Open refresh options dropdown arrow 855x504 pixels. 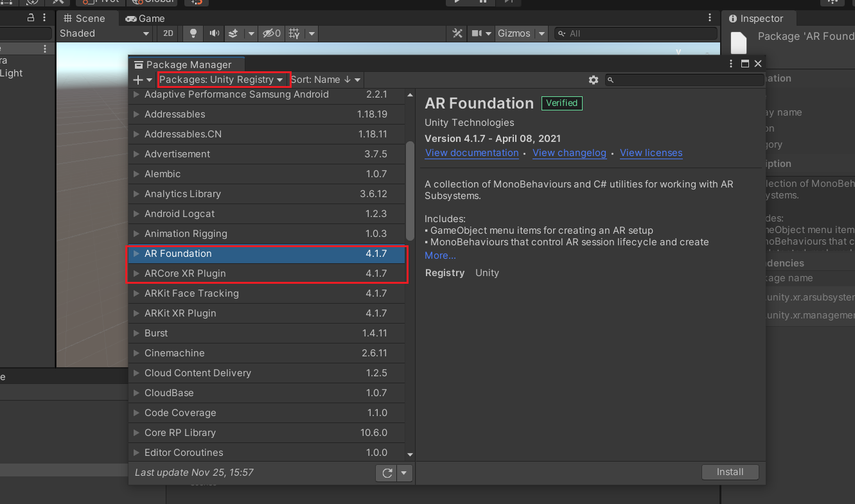click(x=404, y=473)
